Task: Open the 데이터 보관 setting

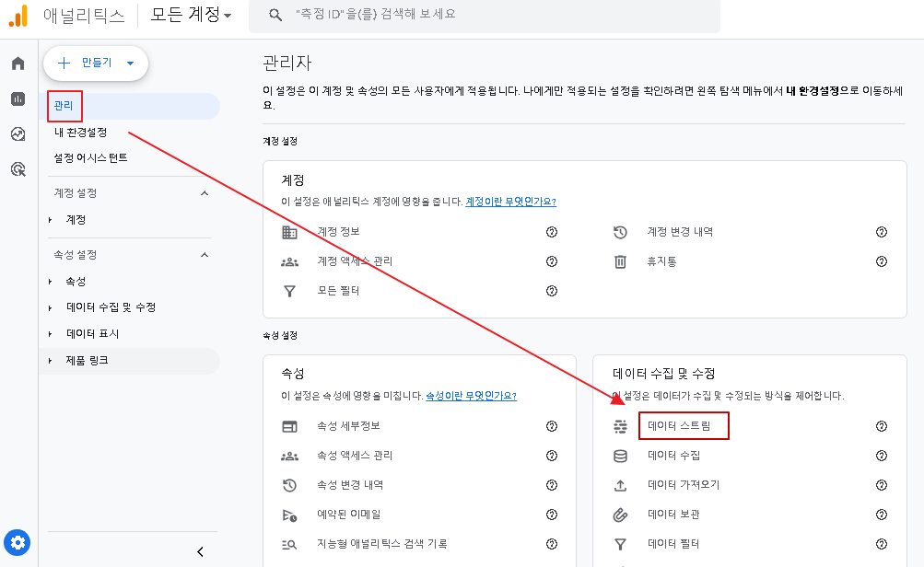Action: click(x=673, y=514)
